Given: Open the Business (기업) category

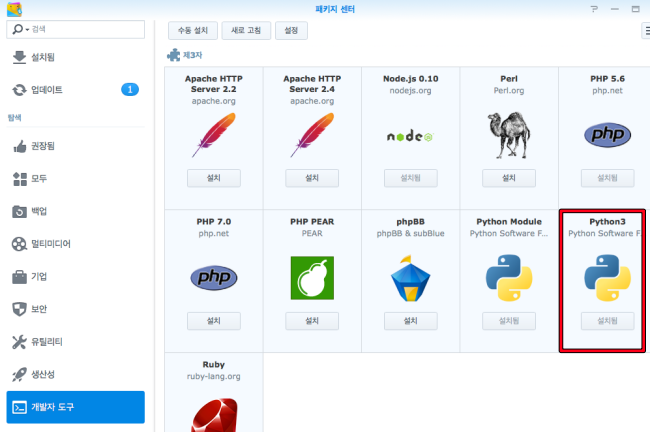Looking at the screenshot, I should [75, 277].
